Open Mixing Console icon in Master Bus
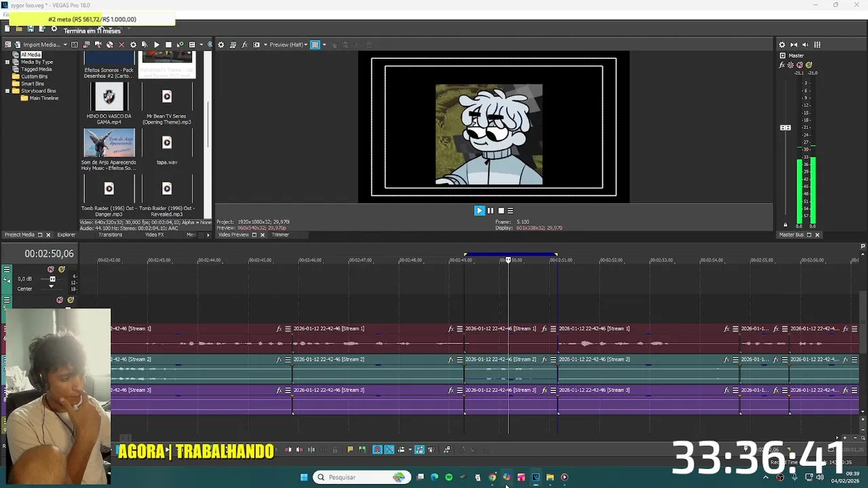The height and width of the screenshot is (488, 868). (x=817, y=45)
